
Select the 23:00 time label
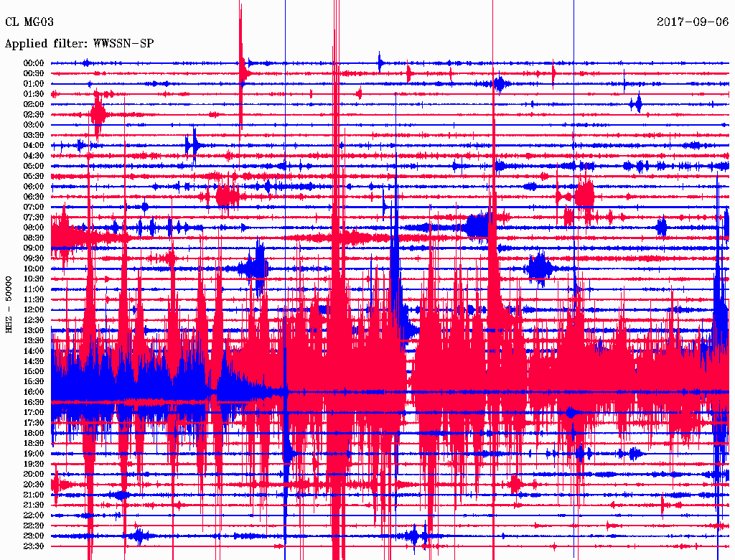[34, 536]
